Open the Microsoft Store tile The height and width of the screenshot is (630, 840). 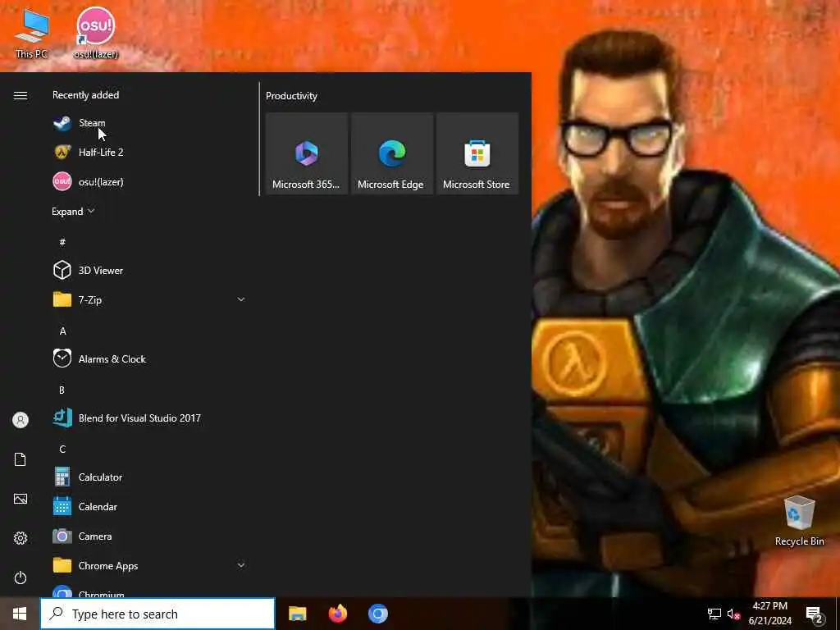477,153
